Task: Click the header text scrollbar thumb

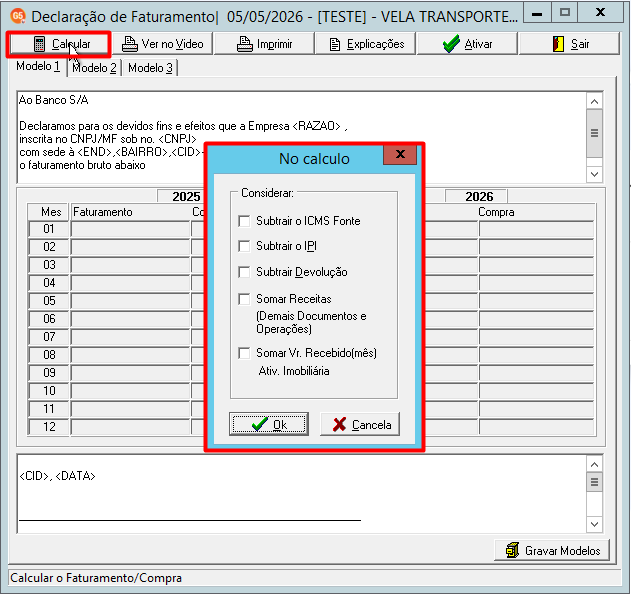Action: [x=594, y=133]
